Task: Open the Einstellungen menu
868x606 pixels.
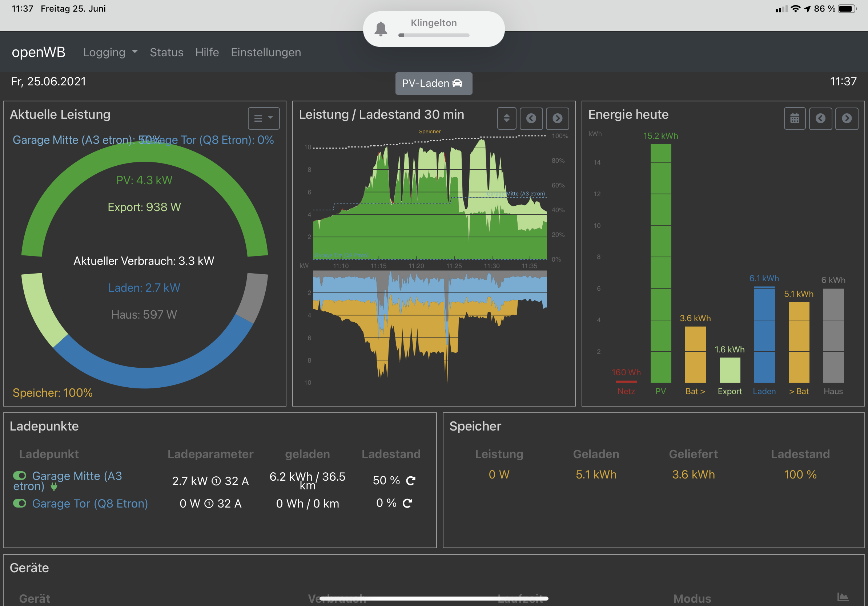Action: 266,52
